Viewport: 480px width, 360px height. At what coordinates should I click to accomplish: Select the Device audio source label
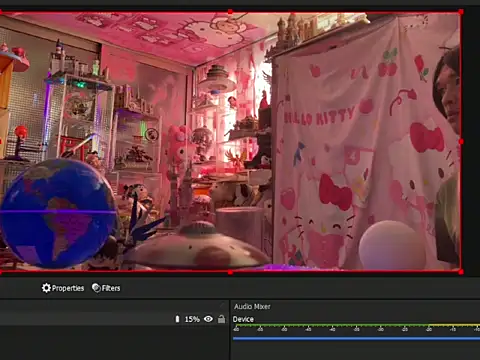[243, 319]
